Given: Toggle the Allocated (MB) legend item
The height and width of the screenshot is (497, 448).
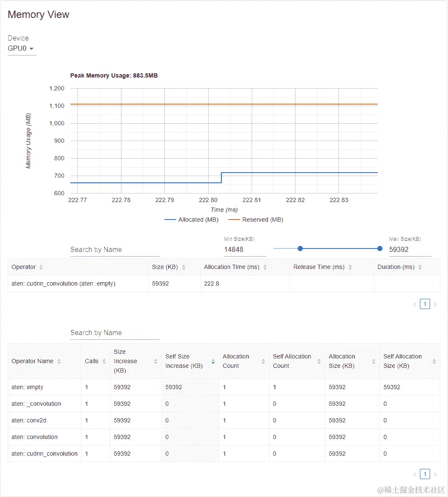Looking at the screenshot, I should (192, 220).
